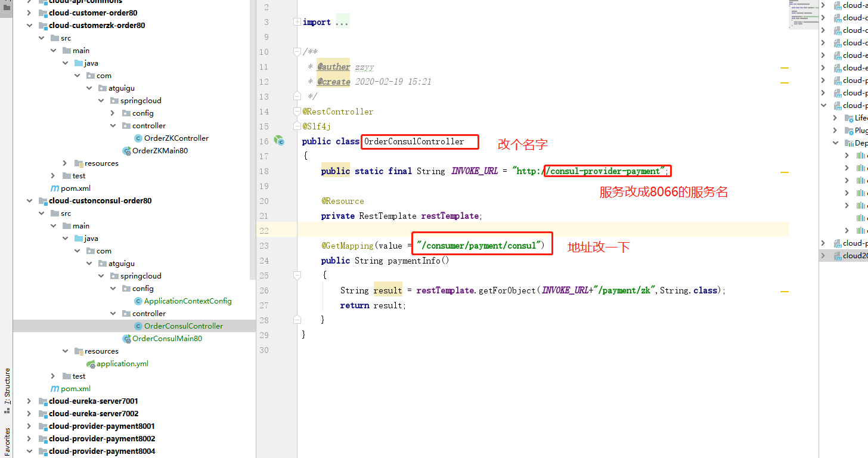Viewport: 868px width, 458px height.
Task: Expand the folded import block at line 3
Action: click(x=297, y=22)
